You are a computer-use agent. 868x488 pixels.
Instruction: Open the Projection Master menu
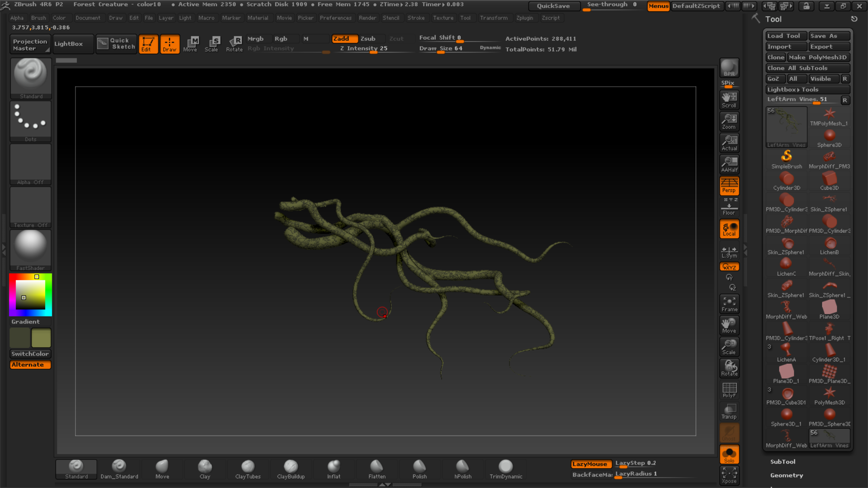pos(30,44)
